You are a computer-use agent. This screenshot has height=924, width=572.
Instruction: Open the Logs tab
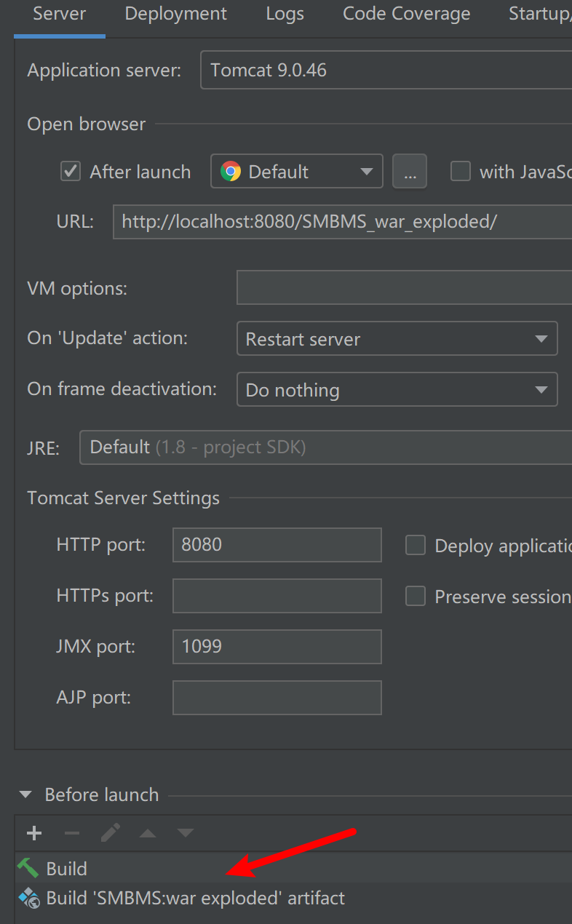point(285,14)
